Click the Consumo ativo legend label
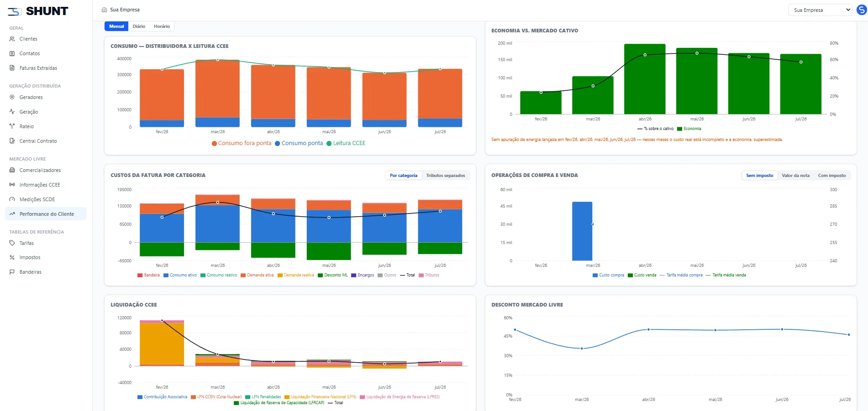 tap(183, 275)
